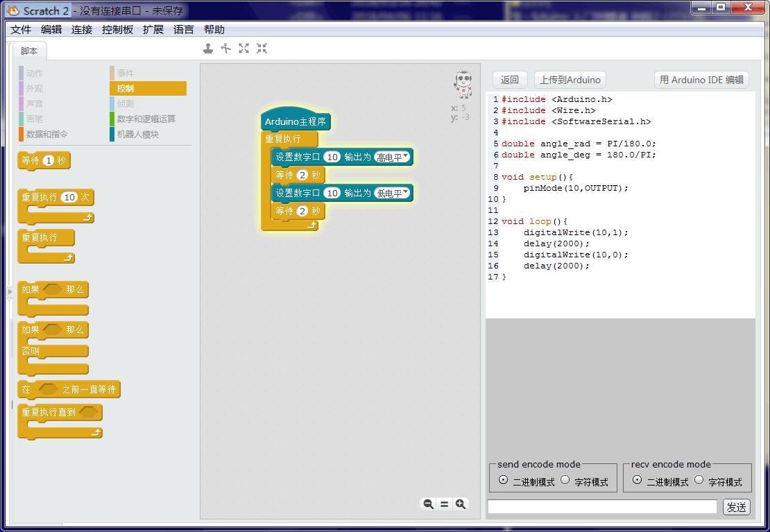Open code with 用 Arduino IDE 编辑 button
Viewport: 770px width, 532px height.
tap(701, 80)
